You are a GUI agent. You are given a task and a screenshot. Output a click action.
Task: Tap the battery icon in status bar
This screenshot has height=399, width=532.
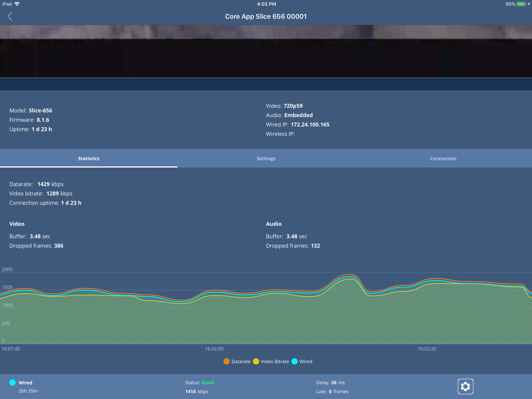pyautogui.click(x=521, y=4)
